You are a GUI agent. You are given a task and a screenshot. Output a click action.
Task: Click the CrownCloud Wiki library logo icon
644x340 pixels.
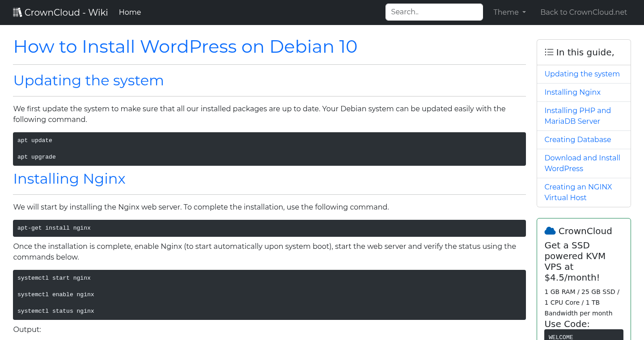(x=17, y=12)
